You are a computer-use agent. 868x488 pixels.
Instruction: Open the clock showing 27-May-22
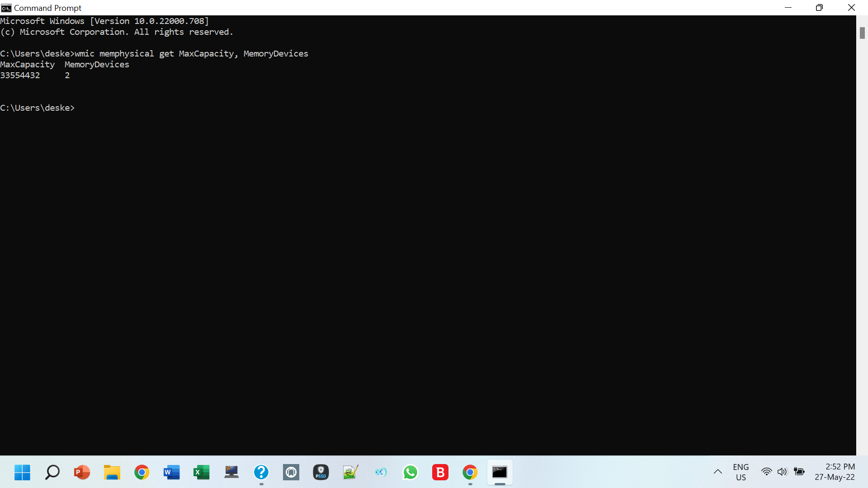[x=835, y=472]
